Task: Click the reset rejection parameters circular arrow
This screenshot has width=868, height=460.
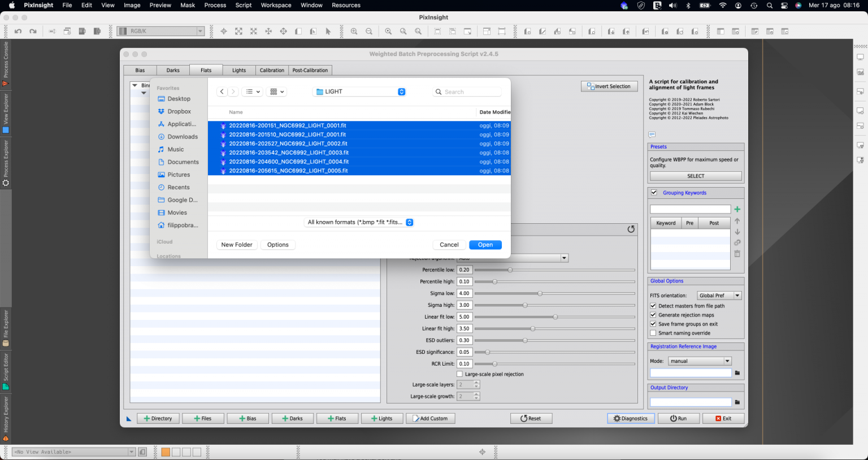Action: pyautogui.click(x=631, y=229)
